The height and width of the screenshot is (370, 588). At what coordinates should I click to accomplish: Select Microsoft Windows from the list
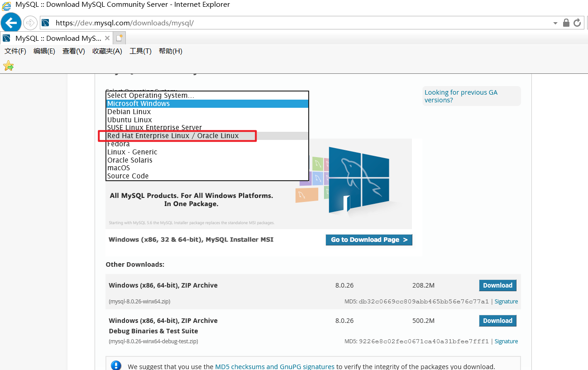207,104
